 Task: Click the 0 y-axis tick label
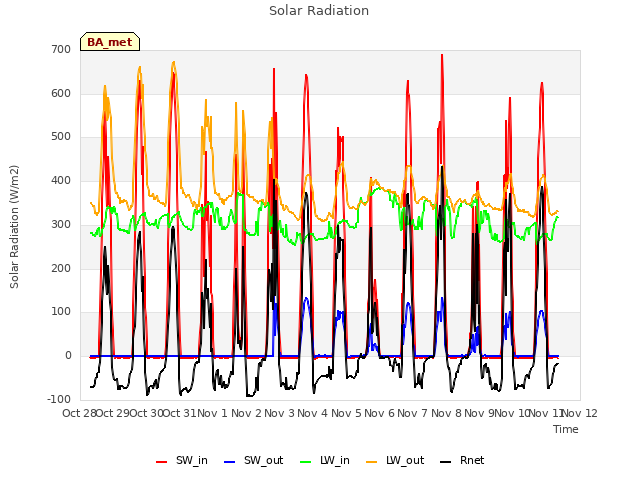[x=68, y=356]
